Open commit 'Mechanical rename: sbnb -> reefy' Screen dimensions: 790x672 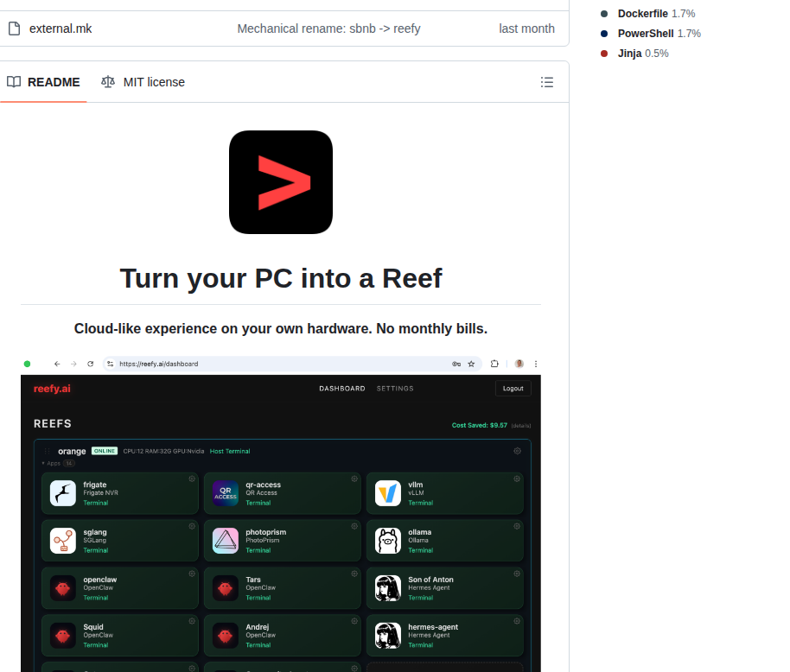tap(328, 29)
